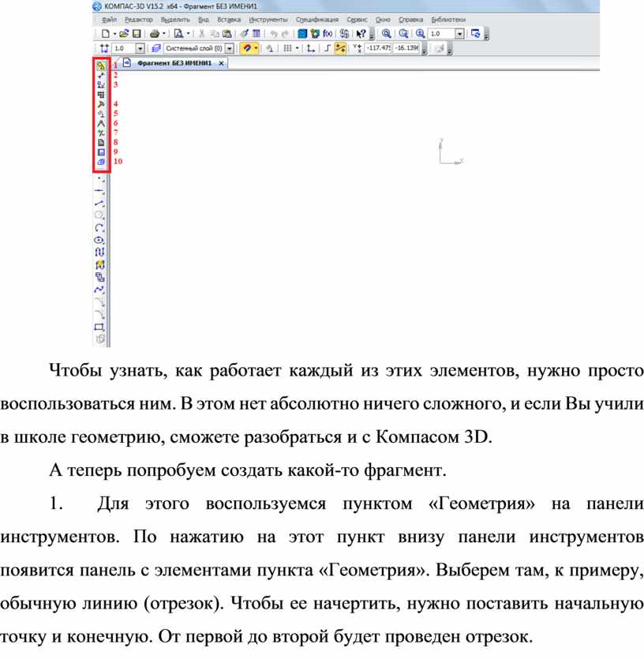644x659 pixels.
Task: Expand the view scale 1.0 dropdown in current state bar
Action: tap(140, 49)
